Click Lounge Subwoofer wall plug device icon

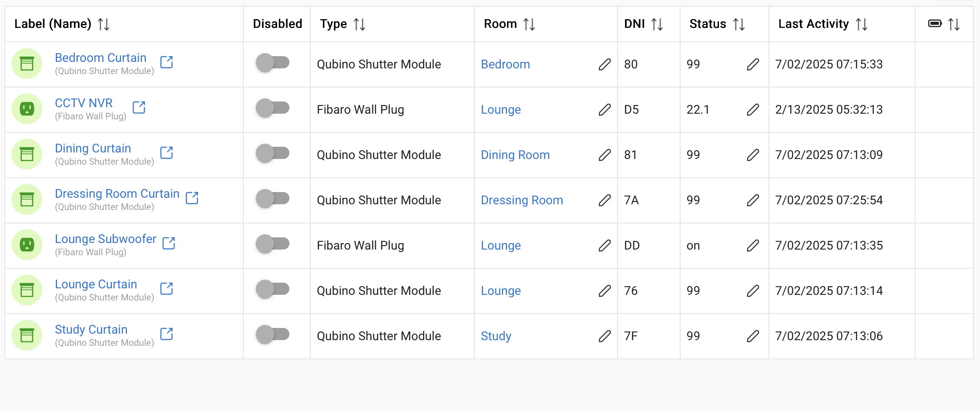(x=27, y=245)
